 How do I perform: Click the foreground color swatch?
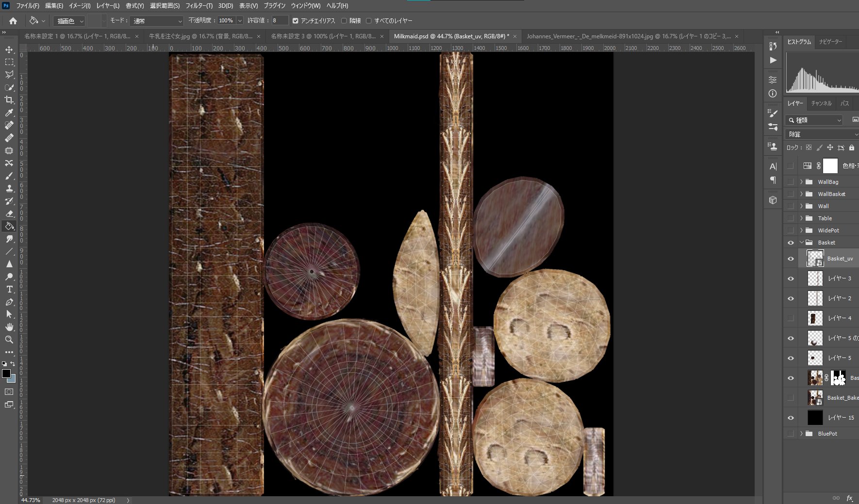click(6, 374)
